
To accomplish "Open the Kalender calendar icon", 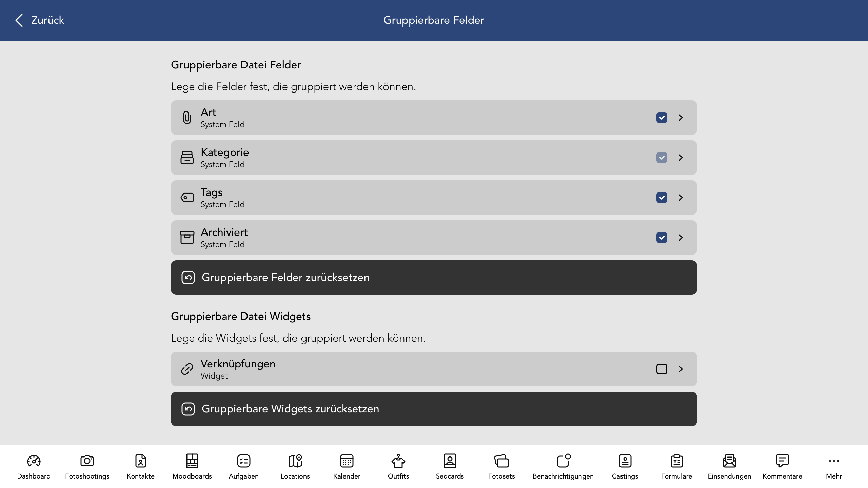I will (x=347, y=461).
